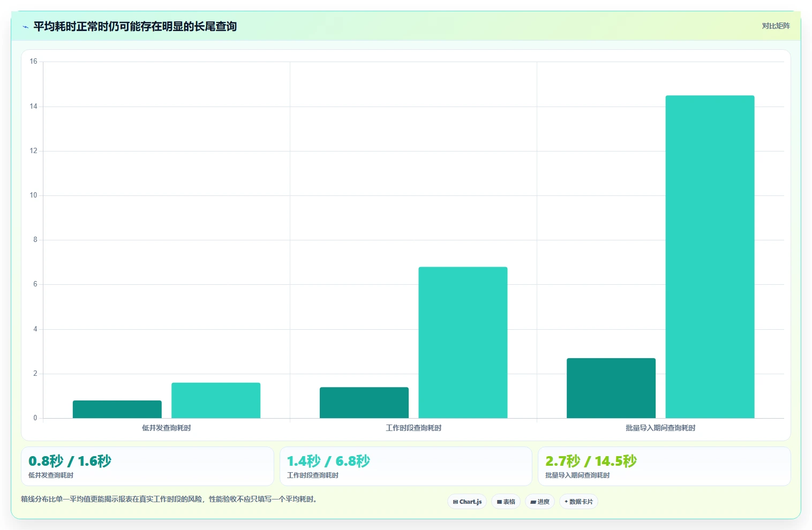Click the x-axis label 低并发查询耗时
This screenshot has height=530, width=812.
[x=167, y=428]
